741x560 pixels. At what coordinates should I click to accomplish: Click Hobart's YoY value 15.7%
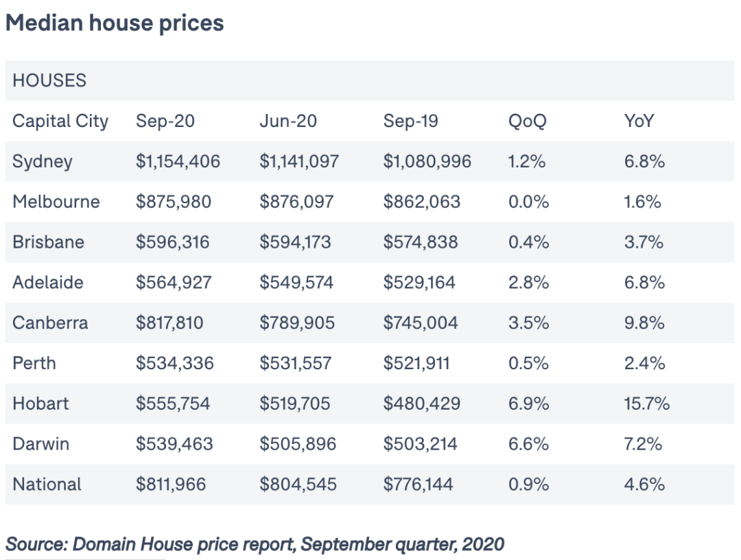pyautogui.click(x=646, y=404)
